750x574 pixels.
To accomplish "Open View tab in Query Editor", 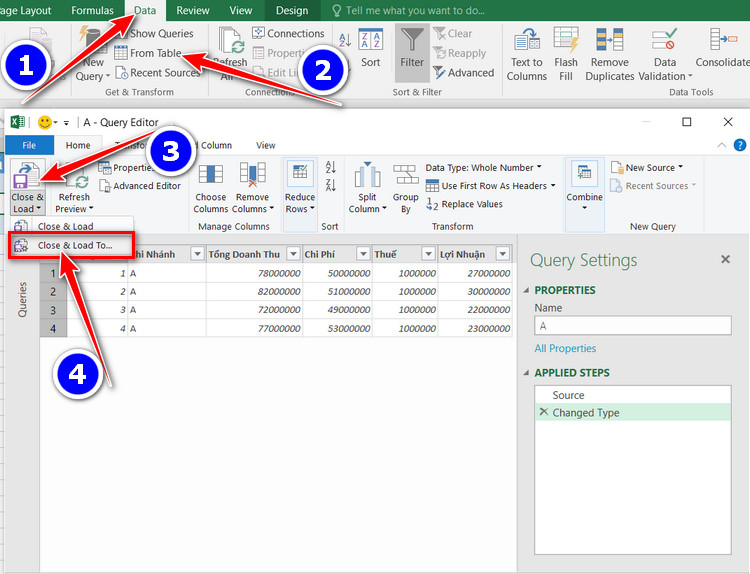I will 265,145.
